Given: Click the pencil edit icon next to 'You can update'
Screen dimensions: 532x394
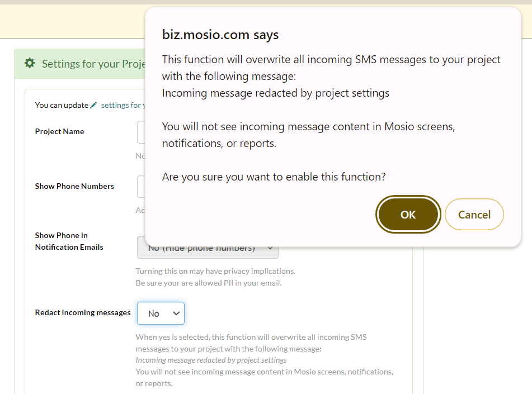Looking at the screenshot, I should (94, 105).
